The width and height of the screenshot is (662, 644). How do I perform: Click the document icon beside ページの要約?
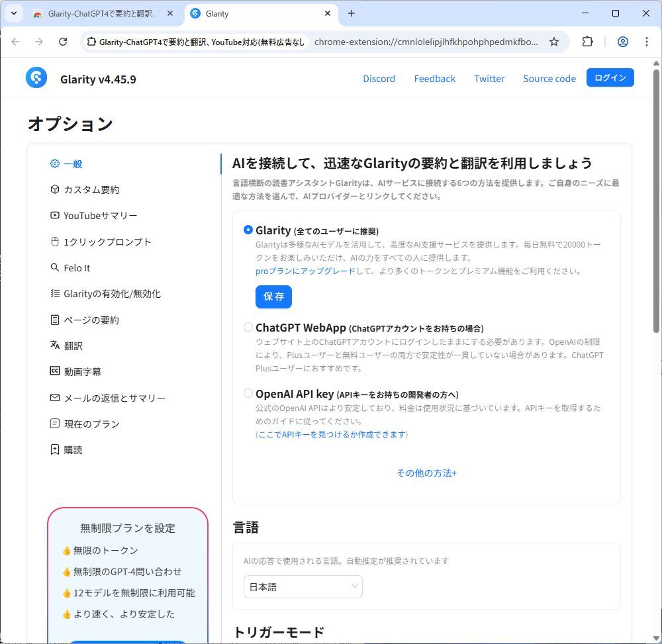[54, 320]
